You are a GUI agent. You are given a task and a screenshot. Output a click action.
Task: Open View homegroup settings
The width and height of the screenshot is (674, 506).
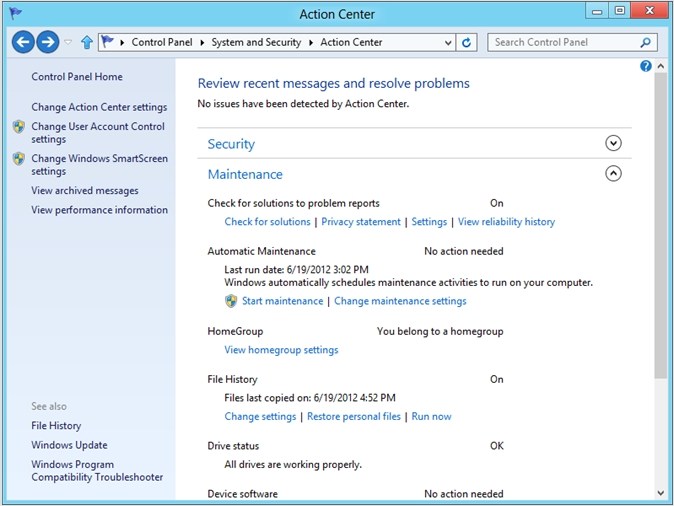coord(281,350)
